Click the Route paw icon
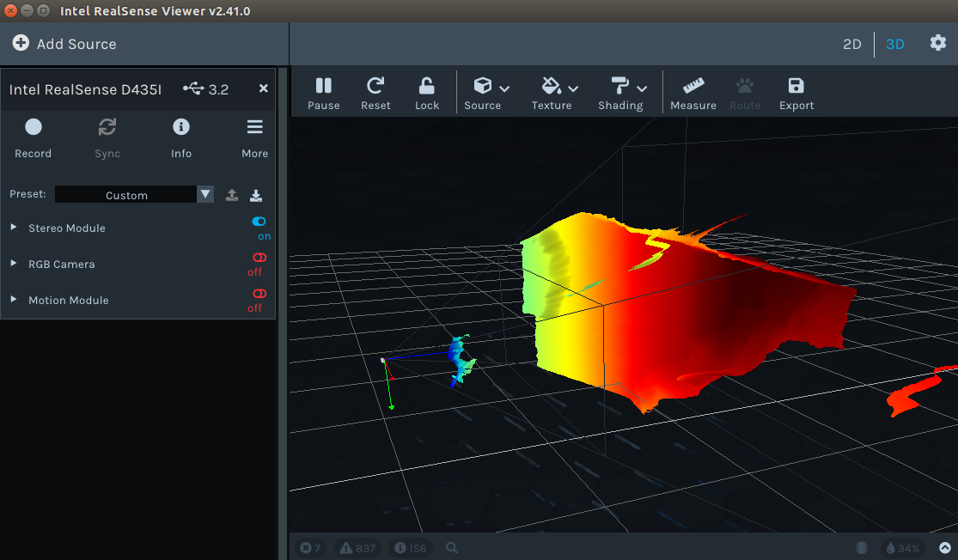 (x=745, y=86)
